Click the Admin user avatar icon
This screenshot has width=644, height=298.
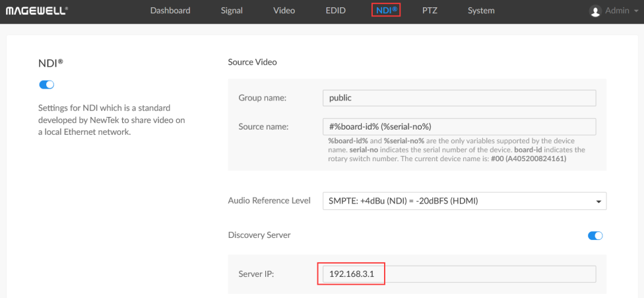(595, 11)
